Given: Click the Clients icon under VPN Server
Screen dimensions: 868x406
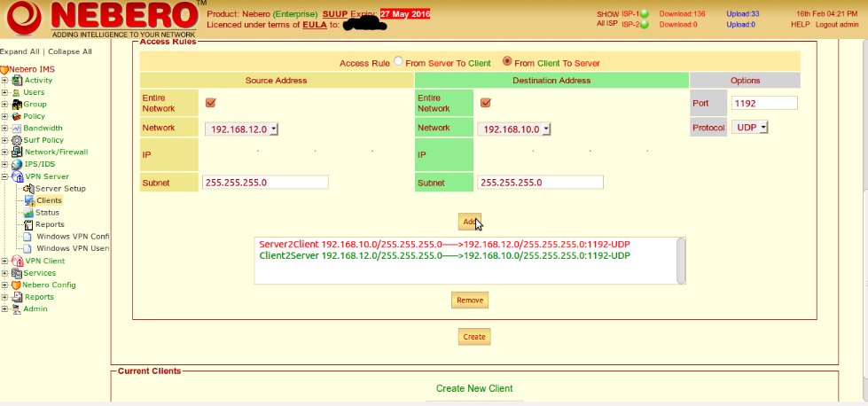Looking at the screenshot, I should pyautogui.click(x=30, y=201).
